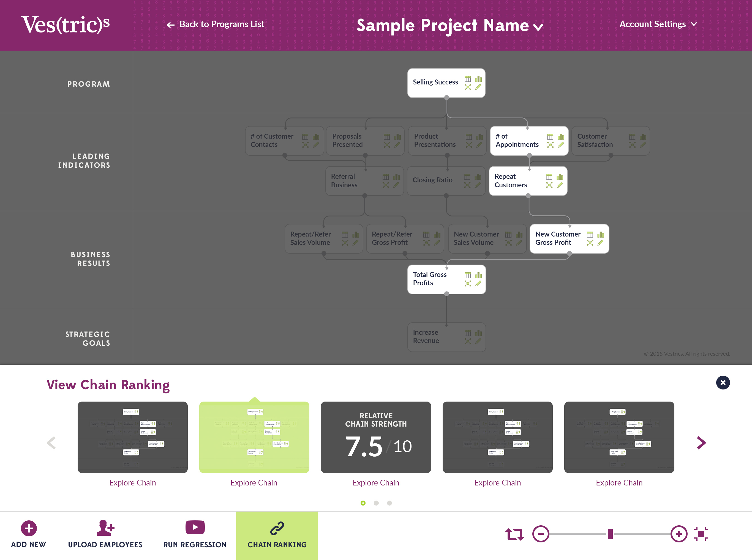
Task: Click the zoom slider handle
Action: click(x=610, y=534)
